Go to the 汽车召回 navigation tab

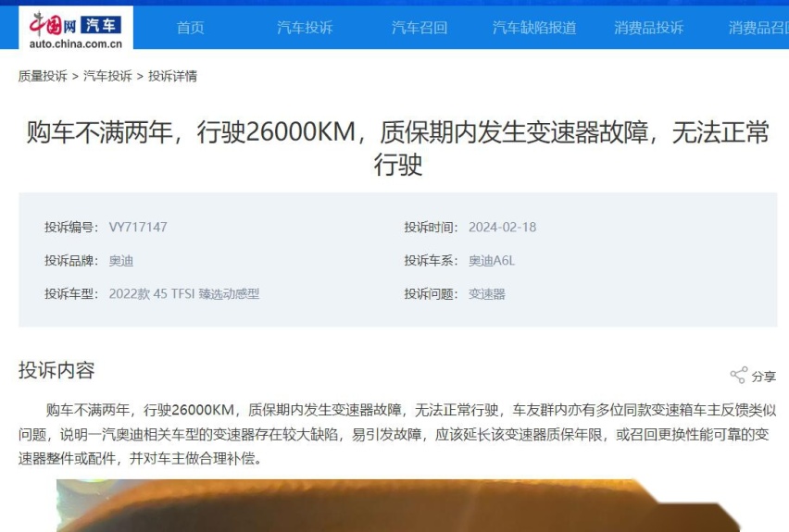coord(420,27)
